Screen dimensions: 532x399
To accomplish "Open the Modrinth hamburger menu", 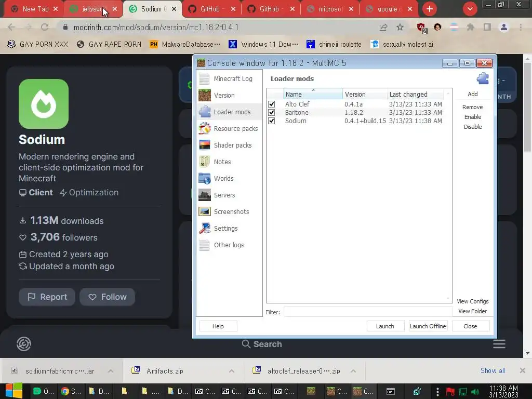I will pos(499,344).
